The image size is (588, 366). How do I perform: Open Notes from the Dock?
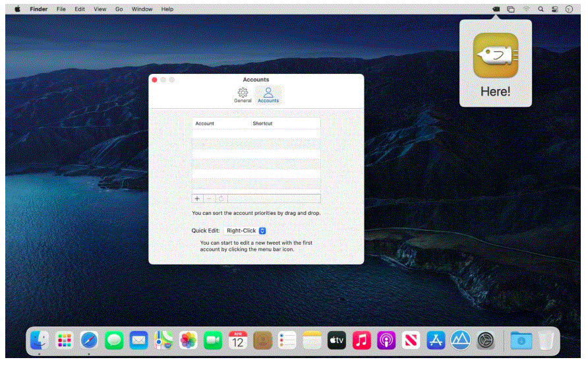(312, 341)
